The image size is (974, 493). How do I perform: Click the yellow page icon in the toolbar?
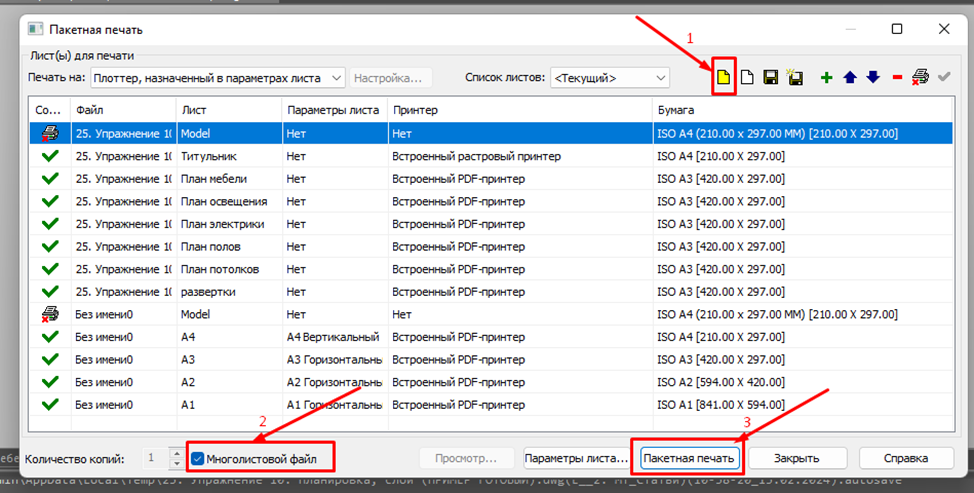tap(723, 78)
